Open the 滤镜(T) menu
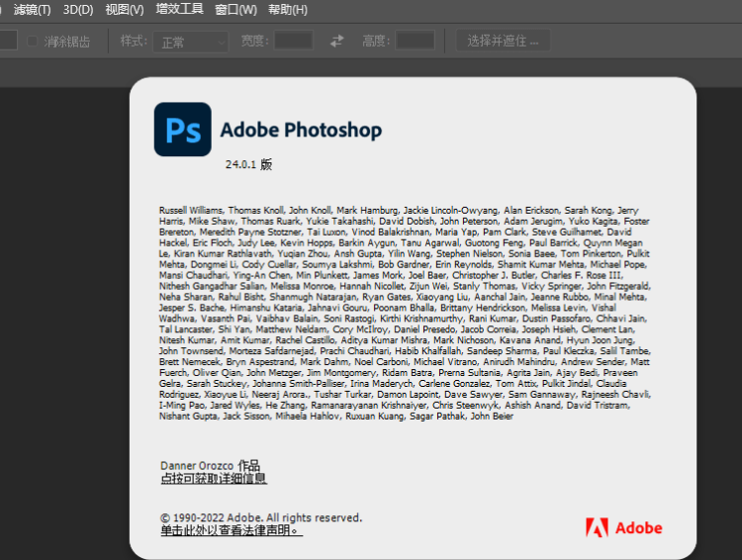The height and width of the screenshot is (560, 742). tap(33, 10)
